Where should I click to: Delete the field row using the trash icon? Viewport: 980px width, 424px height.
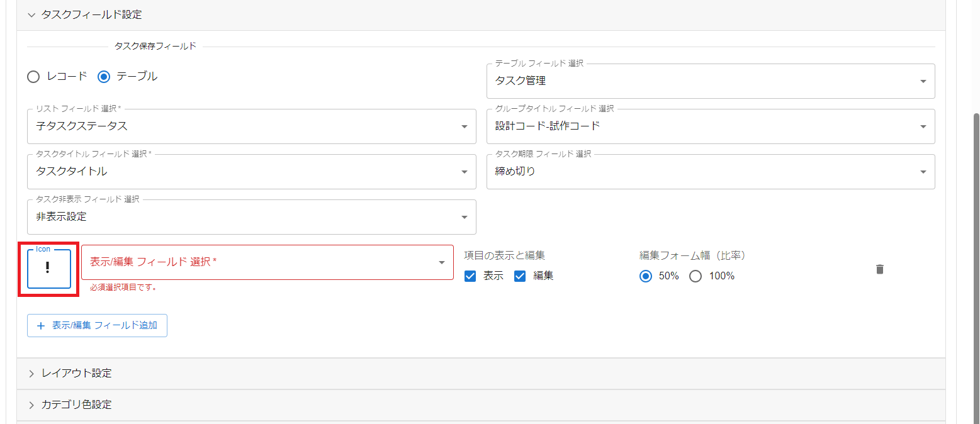[x=879, y=269]
